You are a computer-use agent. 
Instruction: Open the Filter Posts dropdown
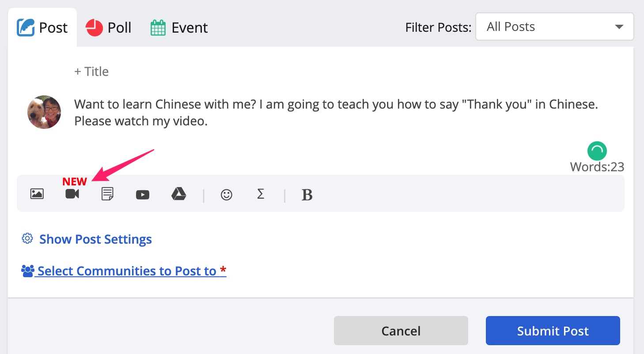(555, 27)
